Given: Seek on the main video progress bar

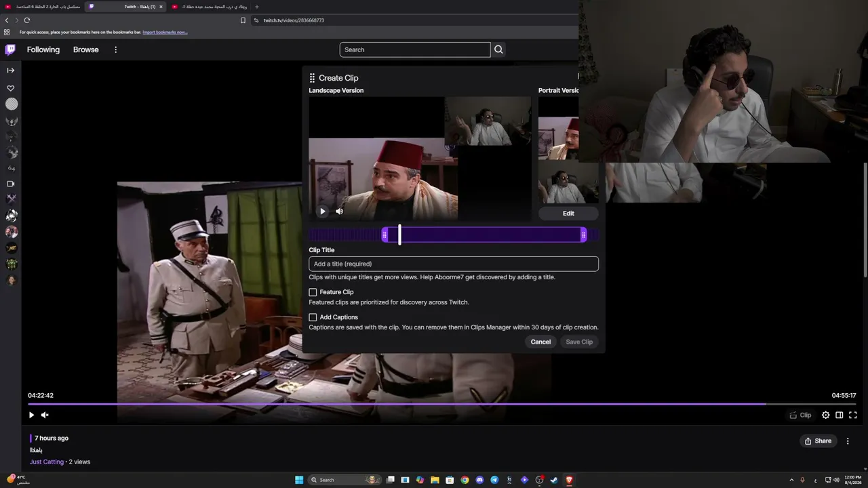Looking at the screenshot, I should coord(442,404).
